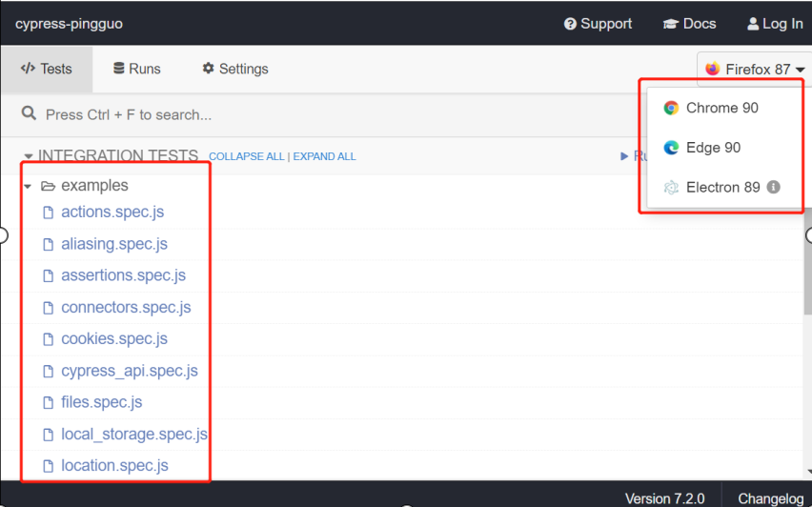Image resolution: width=812 pixels, height=507 pixels.
Task: Click file icon next to assertions.spec.js
Action: (49, 276)
